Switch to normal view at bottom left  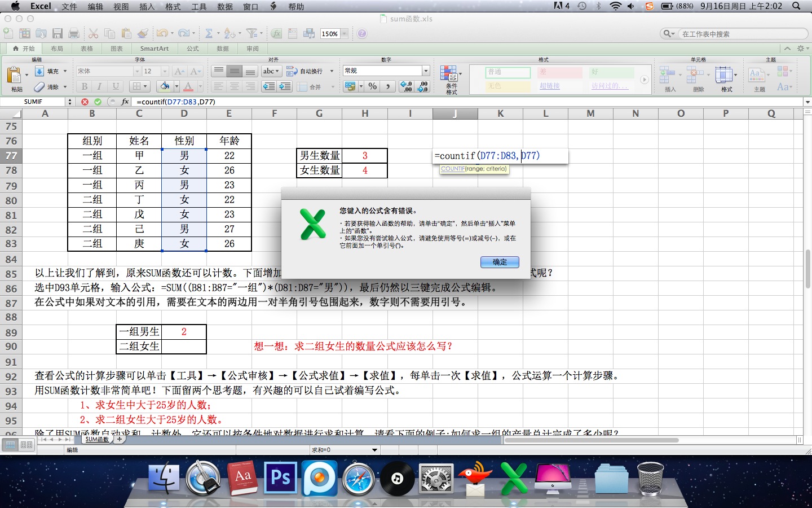coord(10,445)
